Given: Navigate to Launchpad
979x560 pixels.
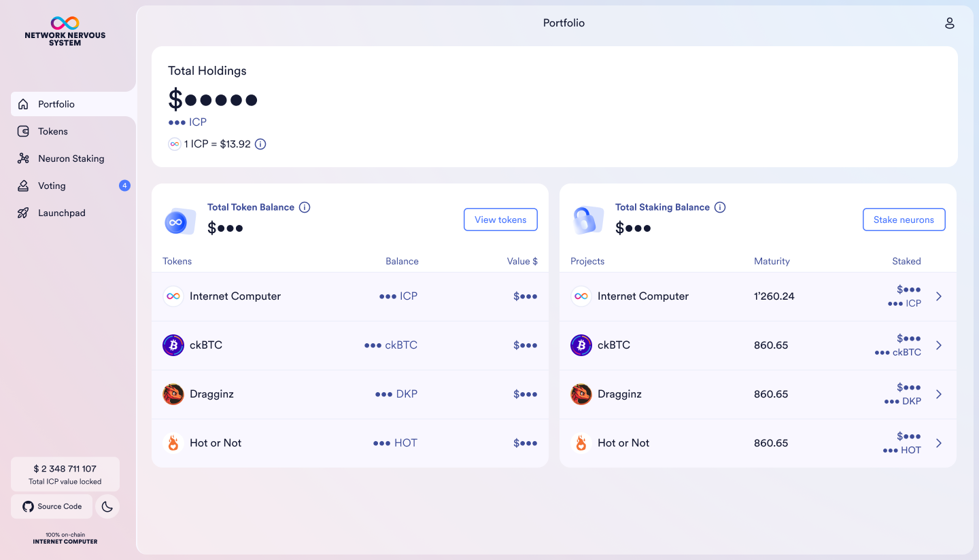Looking at the screenshot, I should coord(61,213).
